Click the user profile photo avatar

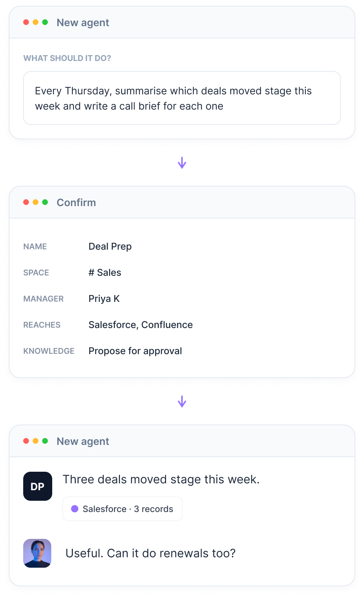pos(37,553)
